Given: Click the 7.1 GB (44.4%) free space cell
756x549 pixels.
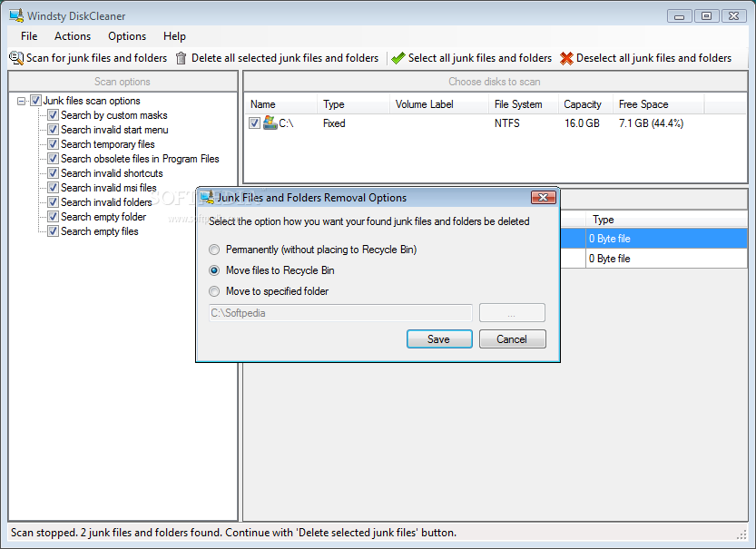Looking at the screenshot, I should [x=651, y=123].
